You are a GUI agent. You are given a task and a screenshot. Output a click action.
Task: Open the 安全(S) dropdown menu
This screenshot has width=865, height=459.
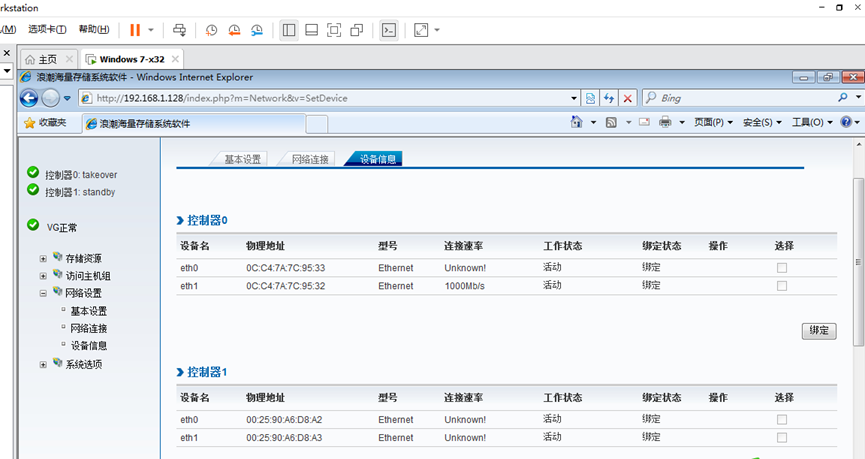[763, 122]
